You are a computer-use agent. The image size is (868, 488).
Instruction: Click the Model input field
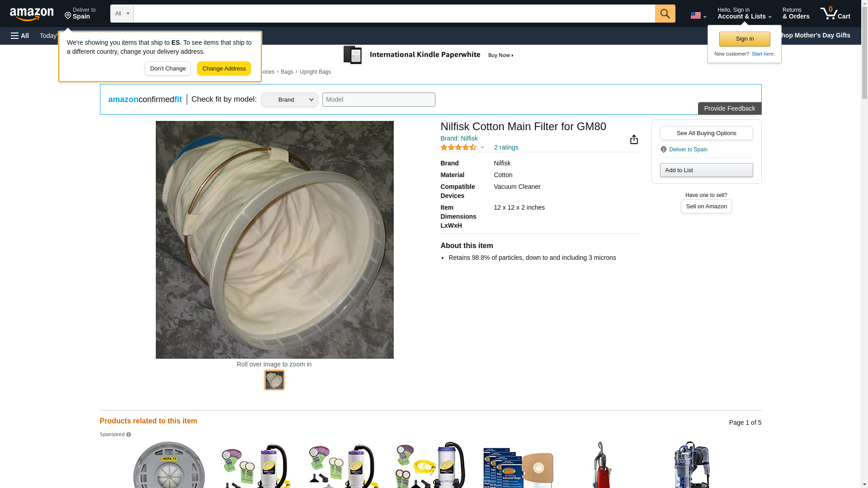click(x=378, y=100)
